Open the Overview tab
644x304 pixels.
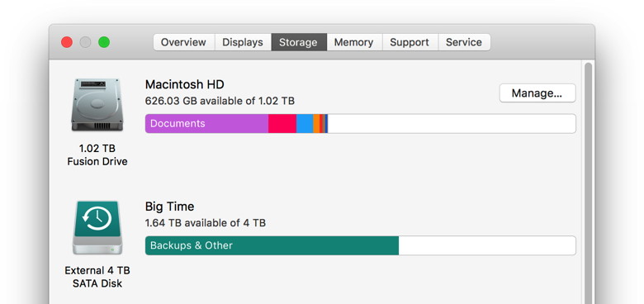[183, 42]
